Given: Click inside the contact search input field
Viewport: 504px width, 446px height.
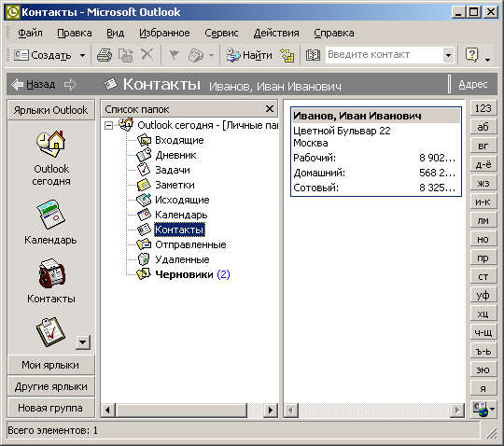Looking at the screenshot, I should coord(385,55).
